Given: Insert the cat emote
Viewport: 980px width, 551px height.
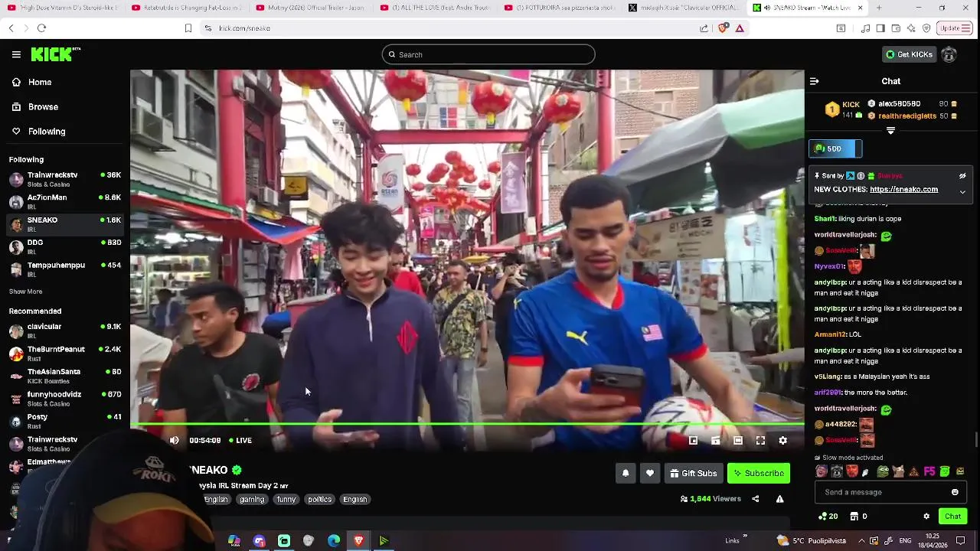Looking at the screenshot, I should click(898, 471).
